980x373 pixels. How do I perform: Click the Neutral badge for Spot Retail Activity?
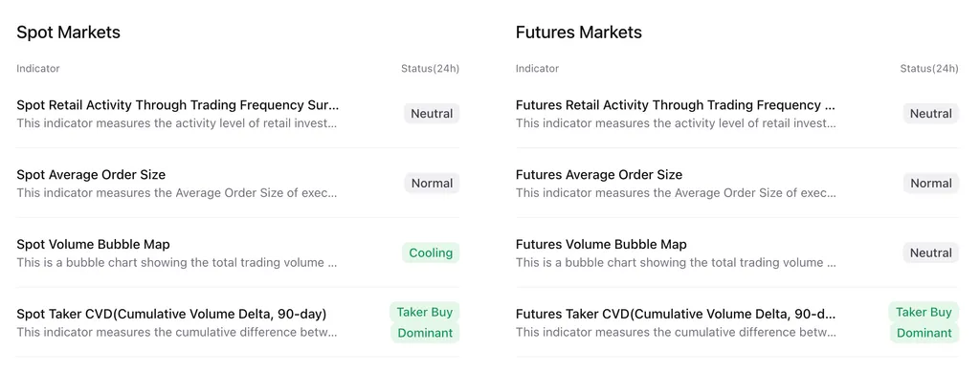pyautogui.click(x=432, y=114)
